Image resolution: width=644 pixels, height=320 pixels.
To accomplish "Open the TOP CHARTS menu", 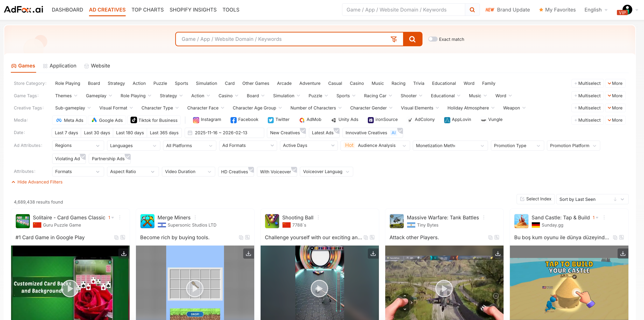I will click(147, 10).
